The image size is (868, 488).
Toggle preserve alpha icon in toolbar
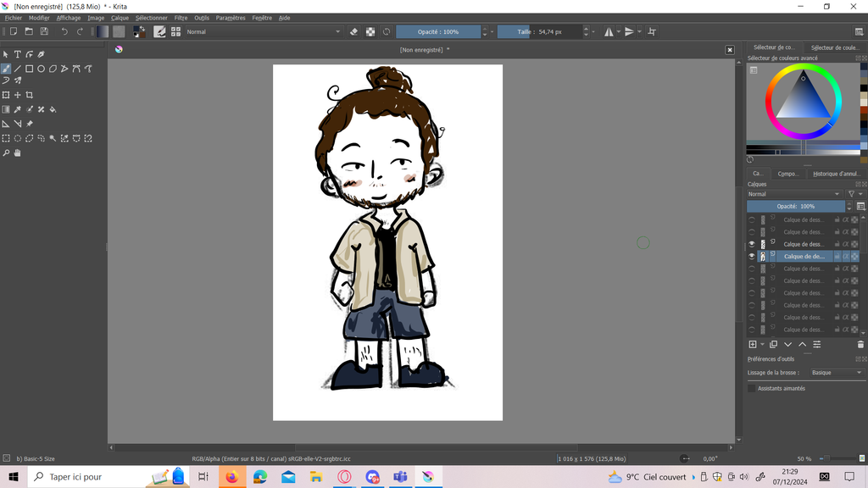[370, 31]
